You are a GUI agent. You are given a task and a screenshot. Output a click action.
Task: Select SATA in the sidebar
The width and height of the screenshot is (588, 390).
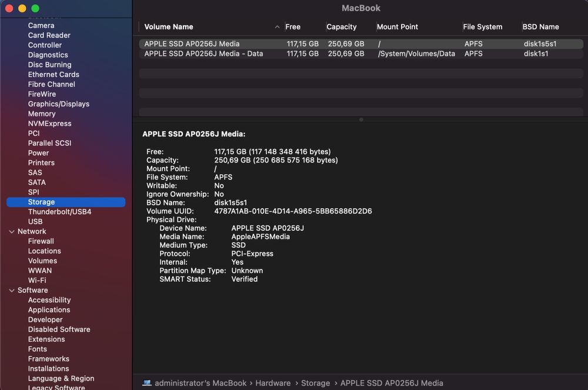36,182
